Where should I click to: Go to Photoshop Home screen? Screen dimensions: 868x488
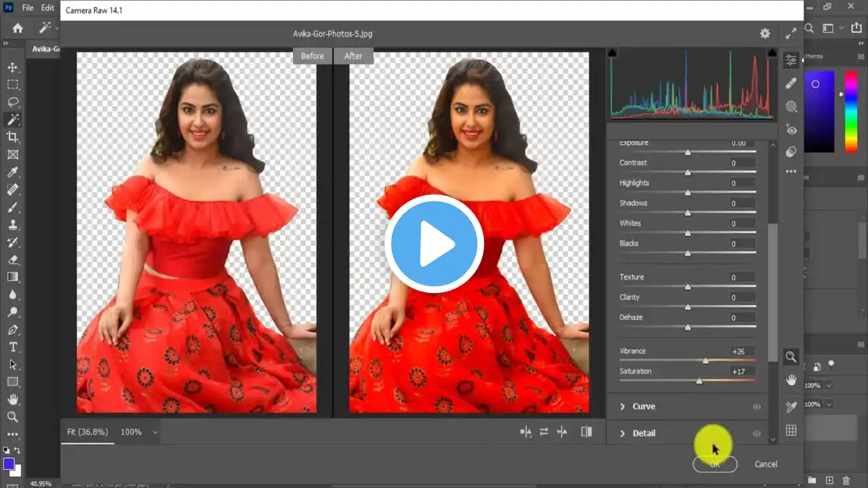coord(18,28)
